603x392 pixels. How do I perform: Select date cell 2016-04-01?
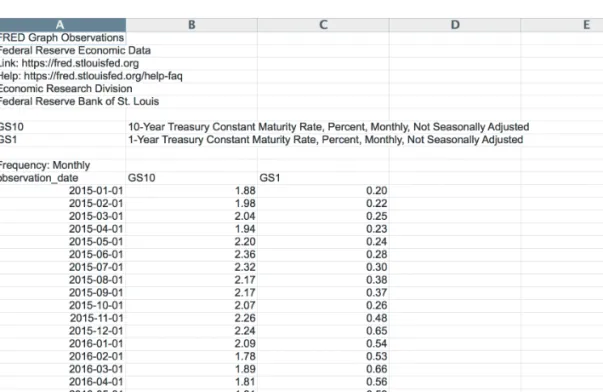[63, 381]
